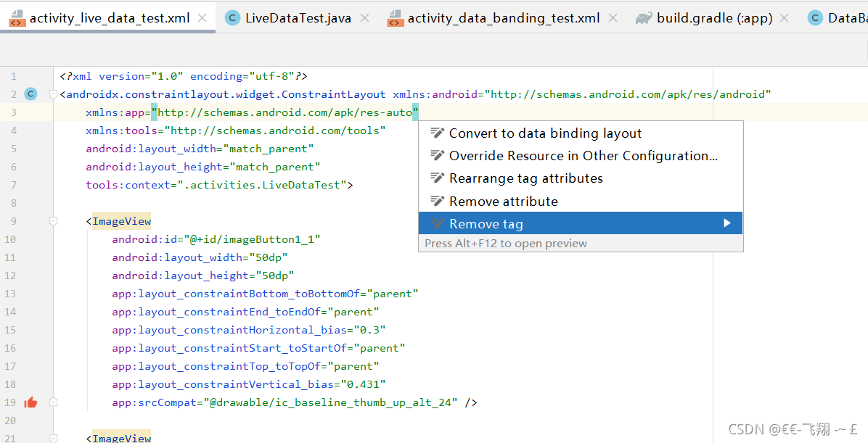Choose Override Resource in Other Configuration
Image resolution: width=868 pixels, height=443 pixels.
click(584, 155)
